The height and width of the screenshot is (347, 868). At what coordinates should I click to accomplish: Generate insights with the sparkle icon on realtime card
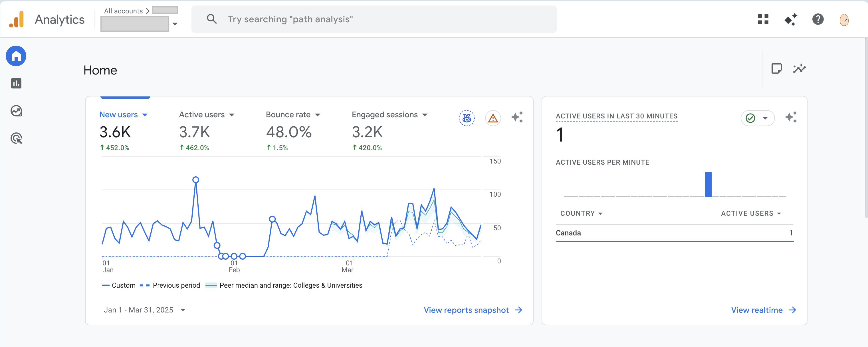point(792,117)
